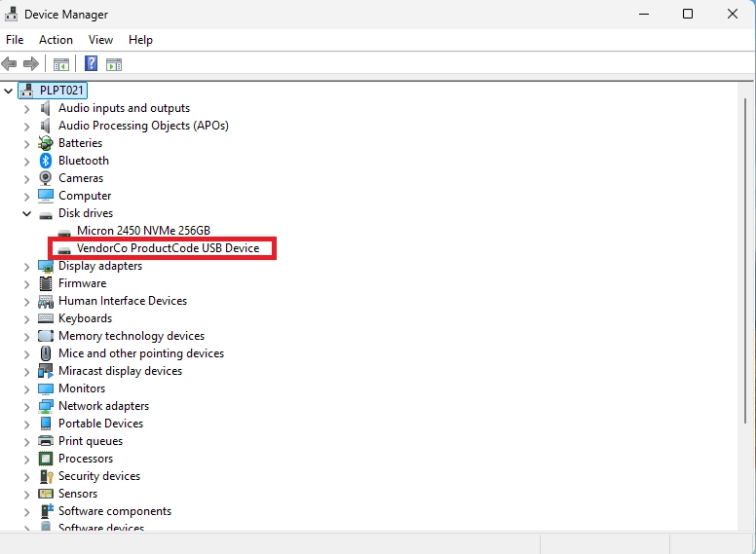Maximize the Device Manager window
Viewport: 756px width, 554px height.
[688, 14]
